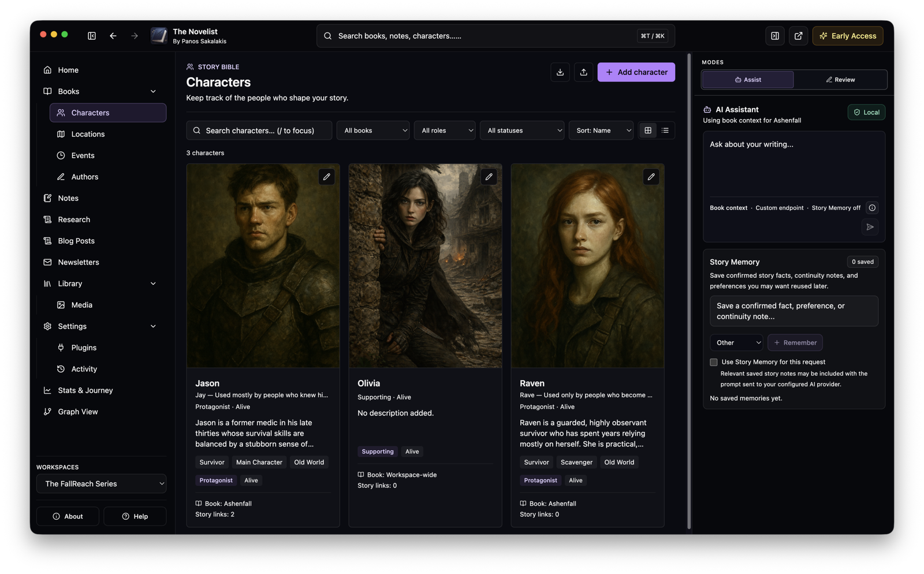The height and width of the screenshot is (574, 924).
Task: Open the Other memory category dropdown
Action: coord(736,342)
